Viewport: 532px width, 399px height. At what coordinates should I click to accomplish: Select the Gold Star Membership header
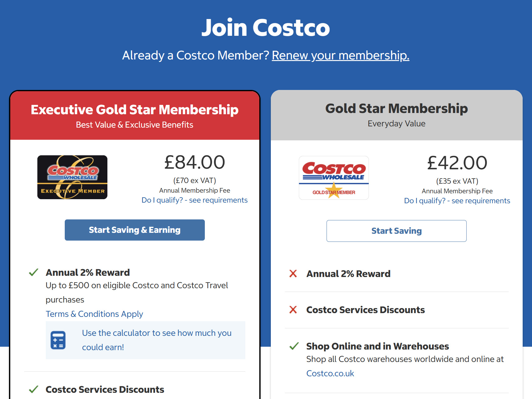coord(396,108)
